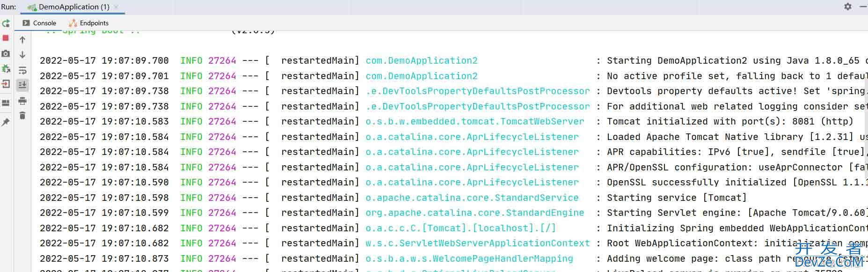Click the w.s.c.ServletWebServerApplicationContext logger name

point(478,243)
